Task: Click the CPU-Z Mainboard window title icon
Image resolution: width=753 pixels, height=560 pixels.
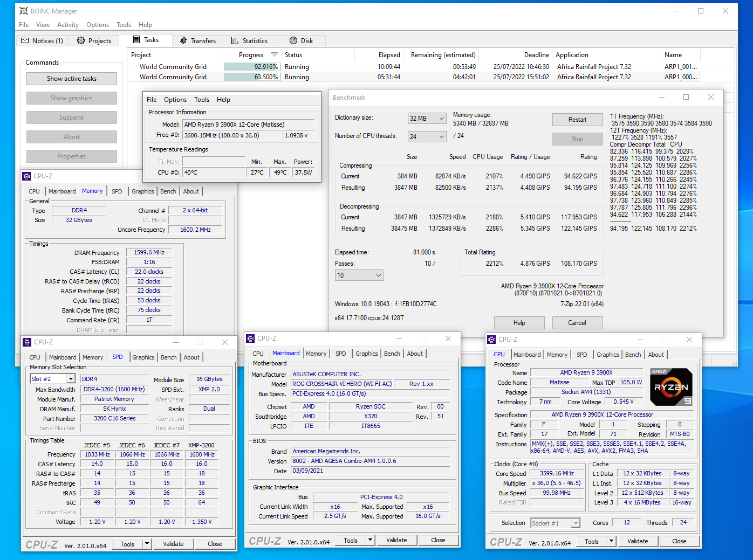Action: [x=250, y=338]
